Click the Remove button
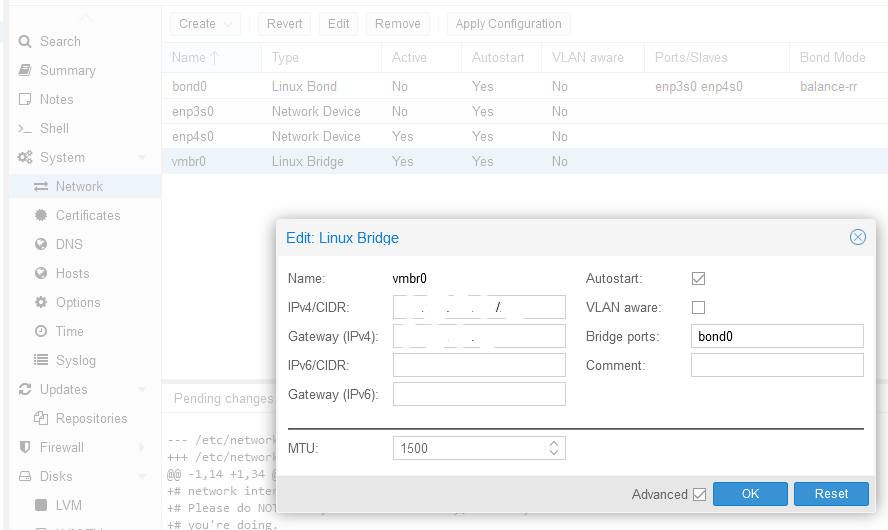This screenshot has height=530, width=888. [x=398, y=24]
